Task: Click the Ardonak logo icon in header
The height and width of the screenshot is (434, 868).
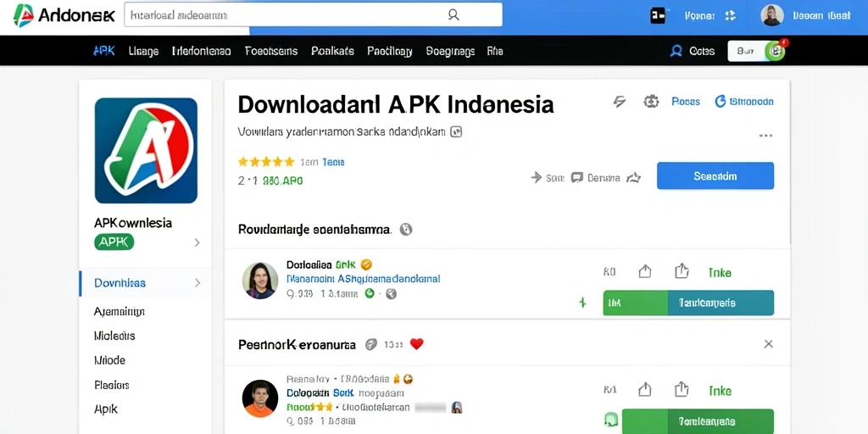Action: tap(23, 15)
